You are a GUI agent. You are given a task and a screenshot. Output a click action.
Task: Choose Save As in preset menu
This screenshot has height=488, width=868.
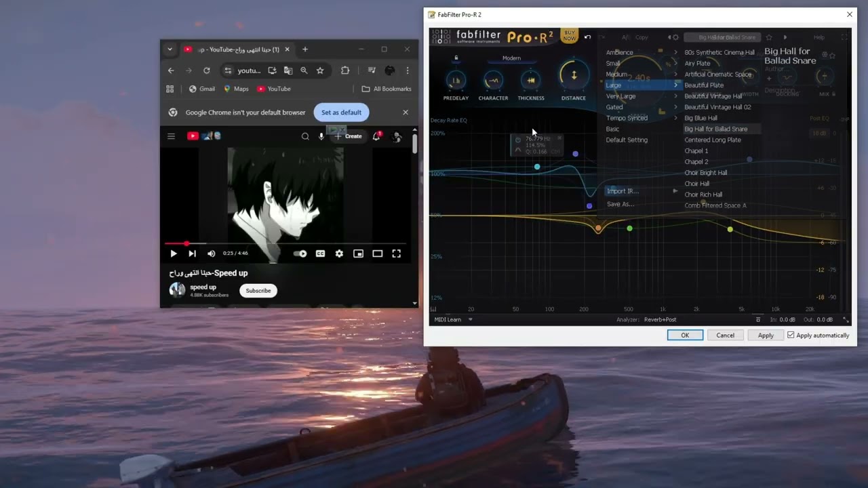tap(620, 204)
